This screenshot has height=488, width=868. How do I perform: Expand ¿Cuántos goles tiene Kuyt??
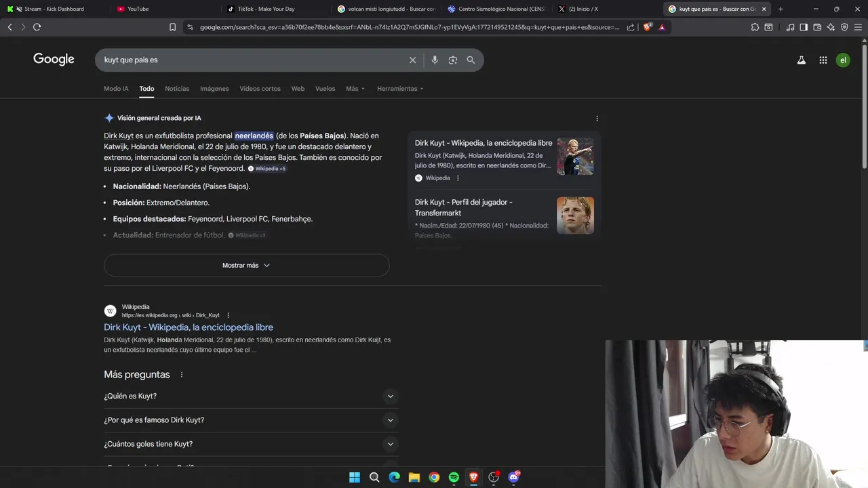[251, 444]
